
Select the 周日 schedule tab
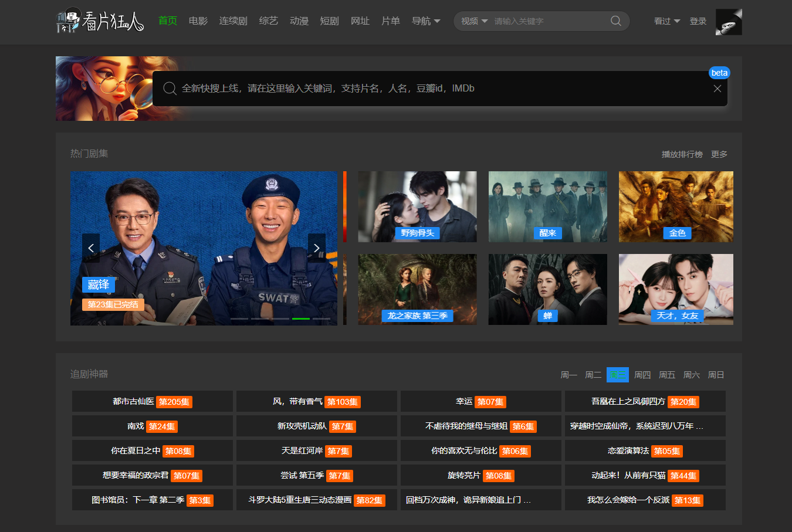coord(716,375)
